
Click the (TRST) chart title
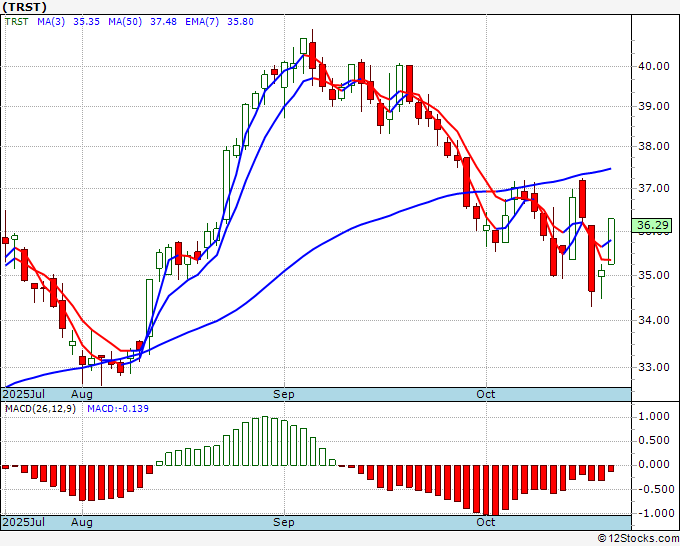pyautogui.click(x=25, y=7)
